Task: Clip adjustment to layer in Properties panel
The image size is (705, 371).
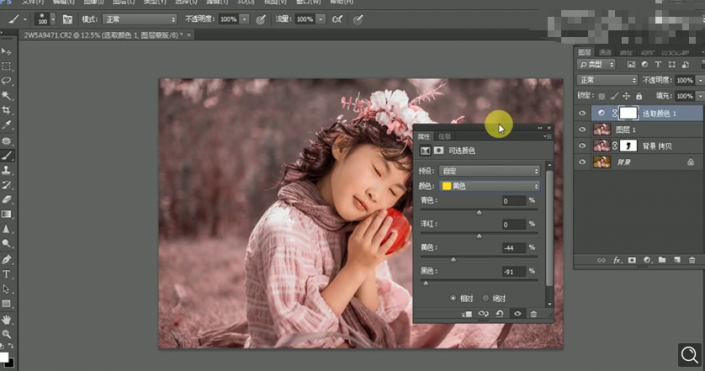Action: [467, 314]
